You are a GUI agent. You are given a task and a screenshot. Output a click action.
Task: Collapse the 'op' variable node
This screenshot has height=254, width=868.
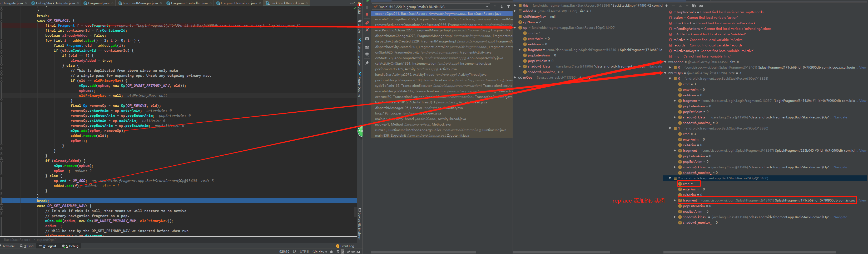coord(515,28)
